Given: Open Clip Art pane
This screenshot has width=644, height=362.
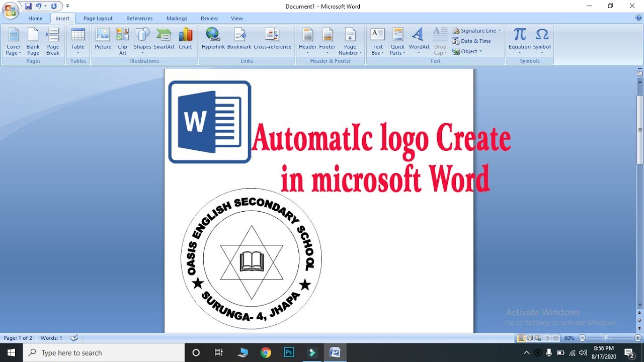Looking at the screenshot, I should (x=122, y=41).
